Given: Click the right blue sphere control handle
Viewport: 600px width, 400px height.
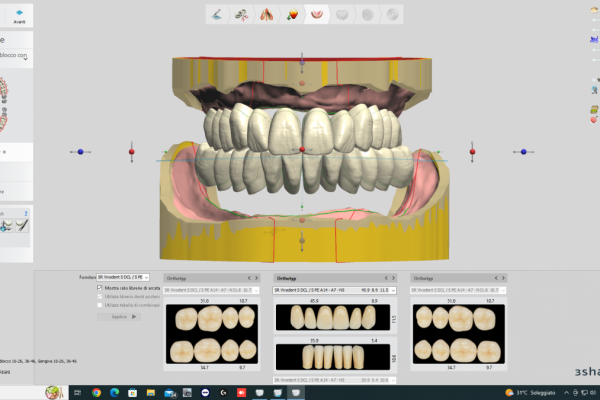Looking at the screenshot, I should pos(521,152).
